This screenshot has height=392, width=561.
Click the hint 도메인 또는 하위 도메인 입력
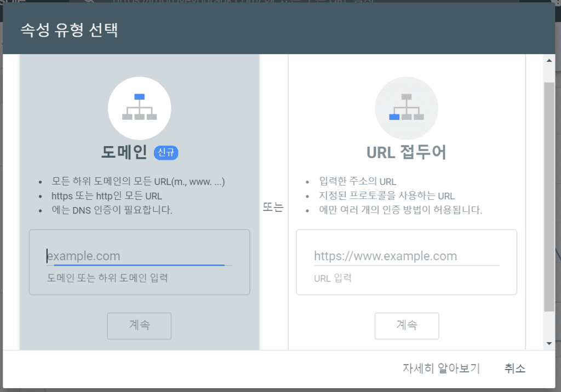pyautogui.click(x=107, y=278)
